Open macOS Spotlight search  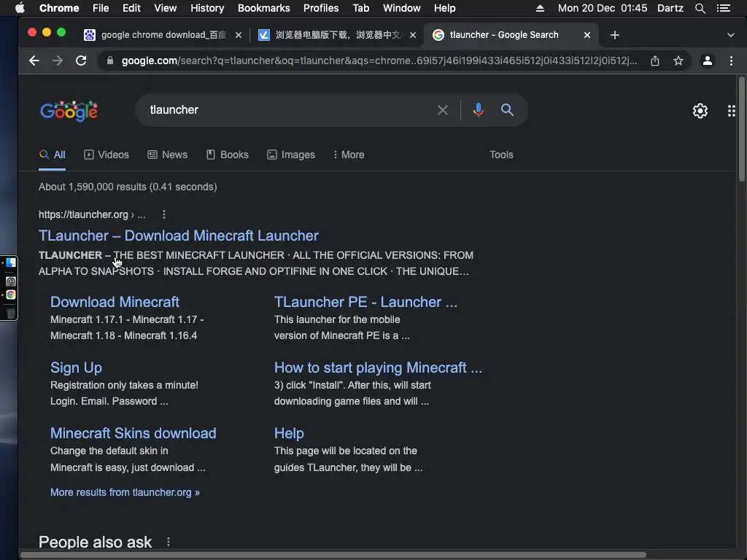(x=700, y=8)
